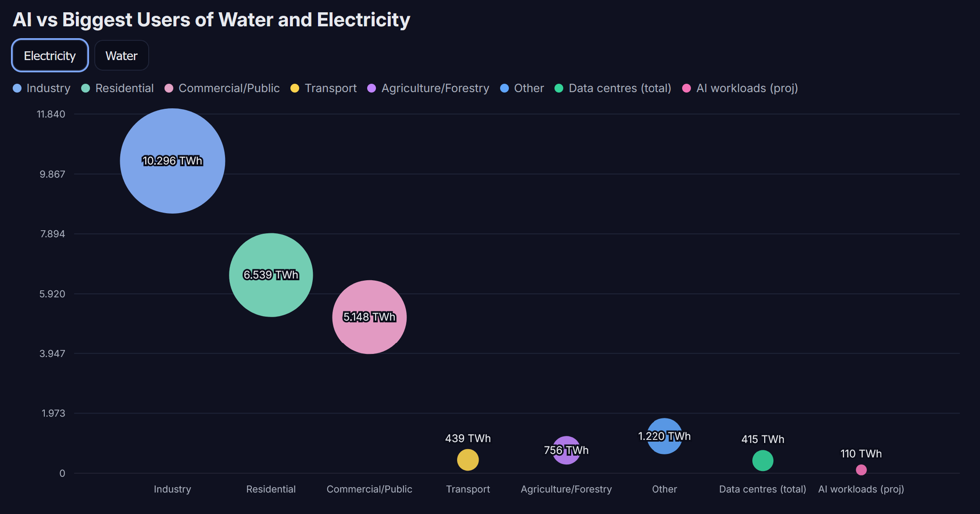The image size is (980, 514).
Task: Toggle Agriculture/Forestry legend item
Action: pos(428,88)
